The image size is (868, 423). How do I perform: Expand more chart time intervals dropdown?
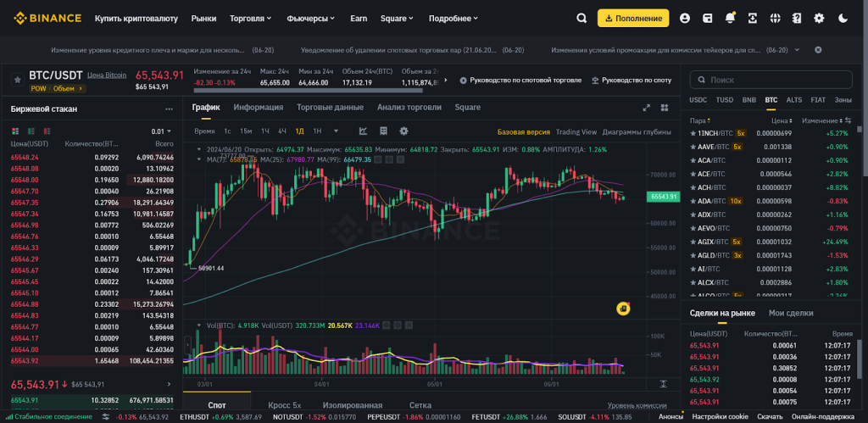pos(337,131)
